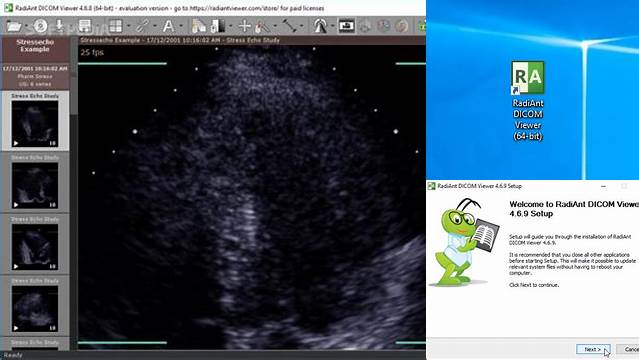Click the 'Welcome to RadiAnt DICOM Viewer' setup heading

coord(574,209)
